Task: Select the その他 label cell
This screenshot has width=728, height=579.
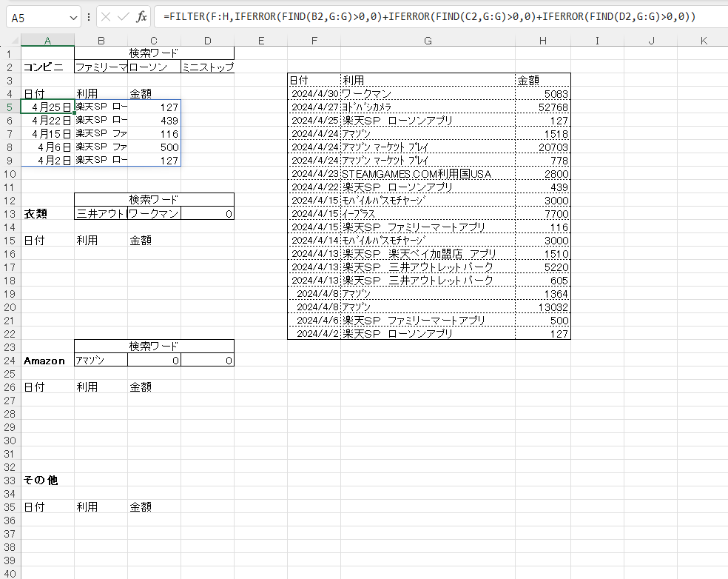Action: (47, 481)
